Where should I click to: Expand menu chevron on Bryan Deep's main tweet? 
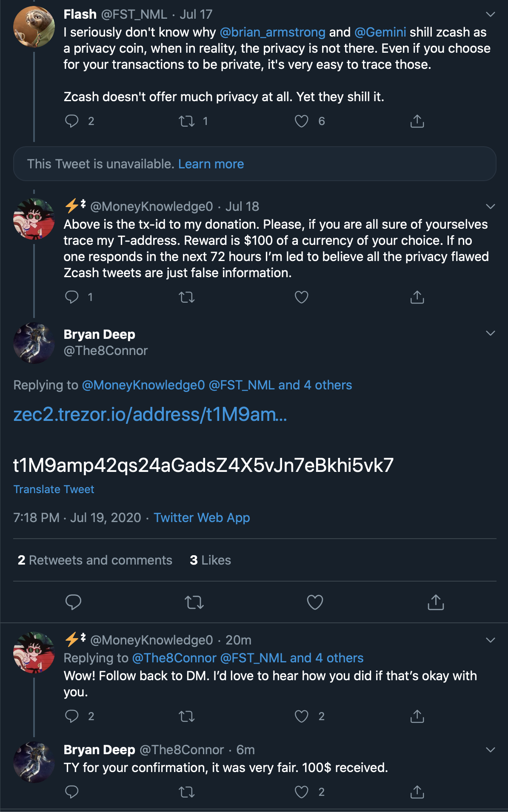490,333
